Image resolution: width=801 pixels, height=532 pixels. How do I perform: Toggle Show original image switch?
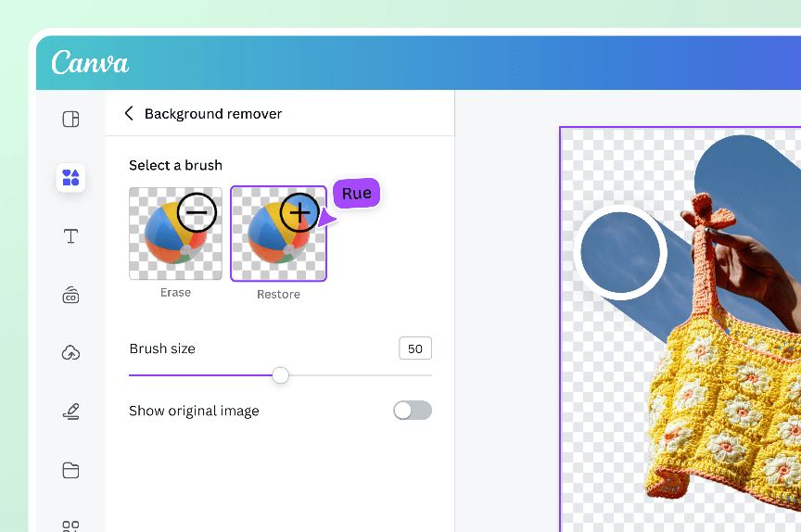click(413, 411)
